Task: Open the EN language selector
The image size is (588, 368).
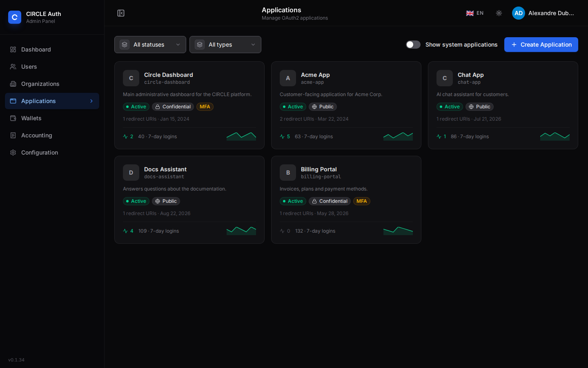Action: click(475, 13)
